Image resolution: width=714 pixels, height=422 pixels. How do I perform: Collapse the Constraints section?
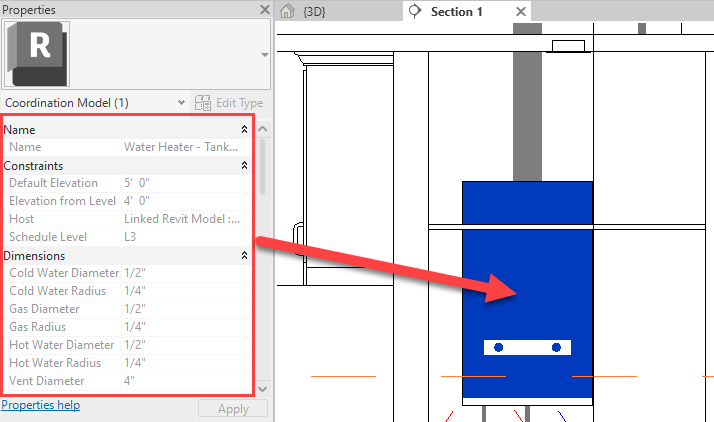[245, 166]
